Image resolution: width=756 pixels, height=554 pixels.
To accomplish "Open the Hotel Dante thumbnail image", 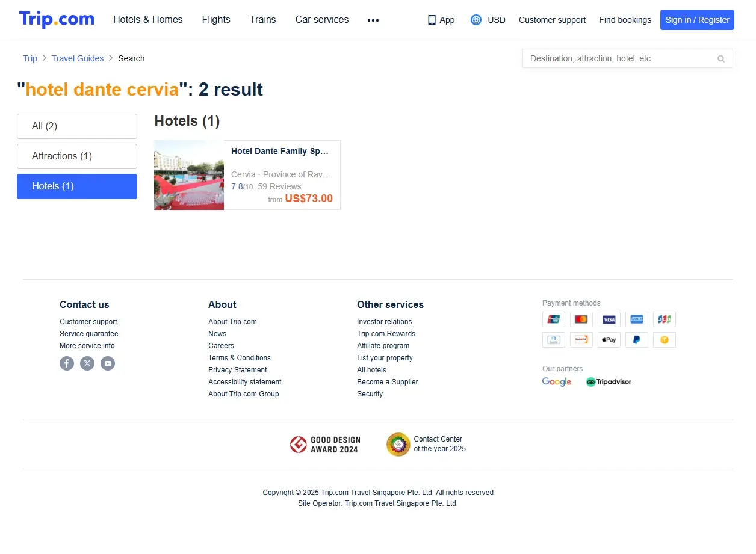I will 189,175.
